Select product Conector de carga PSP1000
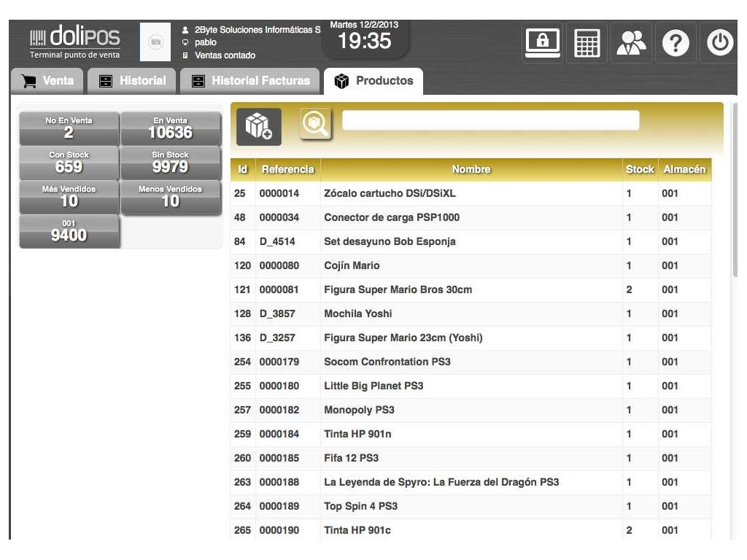The height and width of the screenshot is (560, 747). [x=471, y=217]
